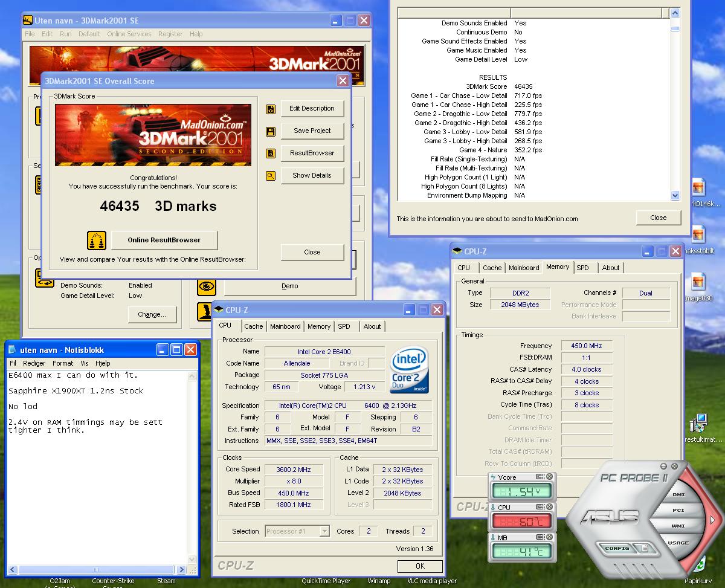
Task: Click the 3DMark2001 SE title bar icon
Action: click(x=28, y=20)
